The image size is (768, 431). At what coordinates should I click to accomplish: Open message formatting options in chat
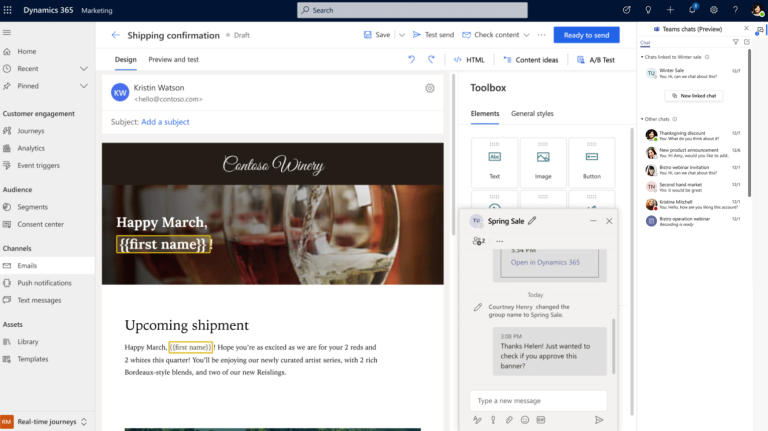pos(477,420)
